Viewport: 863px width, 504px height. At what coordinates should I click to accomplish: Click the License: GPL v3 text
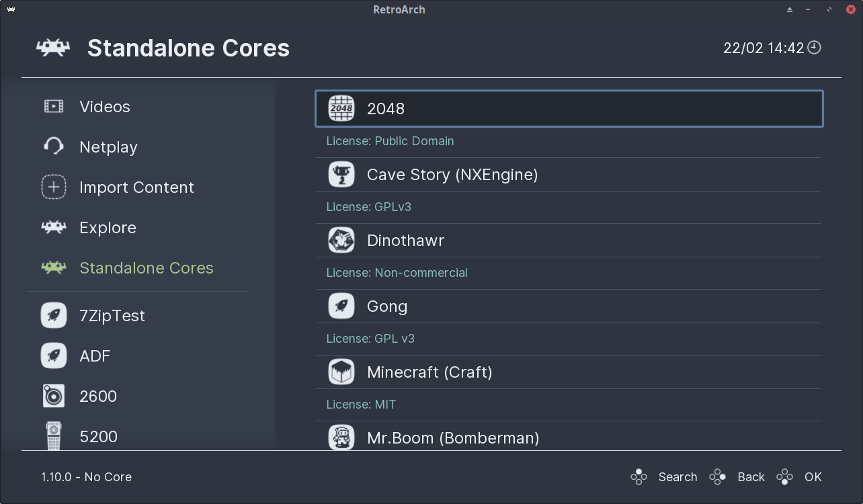[x=370, y=339]
